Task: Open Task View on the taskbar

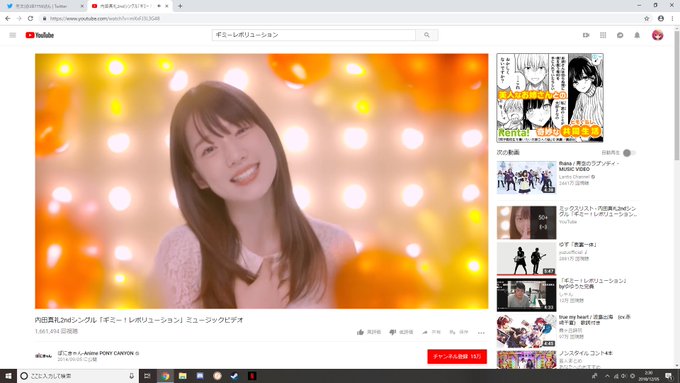Action: coord(147,376)
